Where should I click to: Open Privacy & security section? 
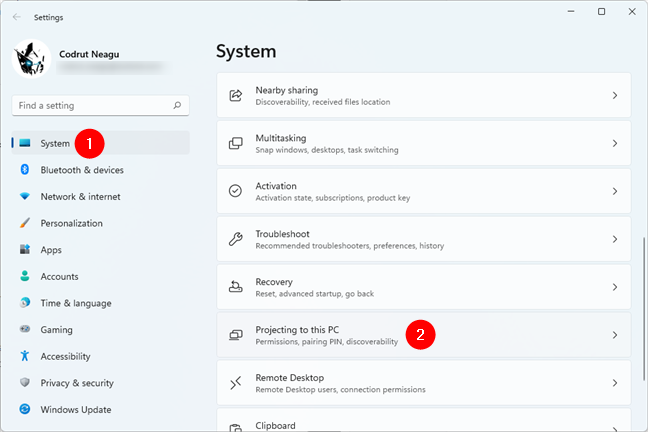pos(100,382)
